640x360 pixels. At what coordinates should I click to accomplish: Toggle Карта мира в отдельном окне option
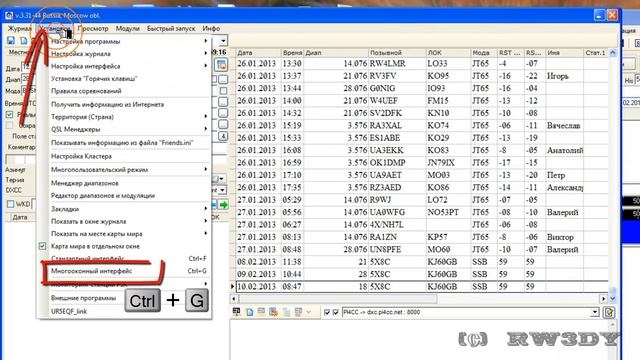(95, 246)
